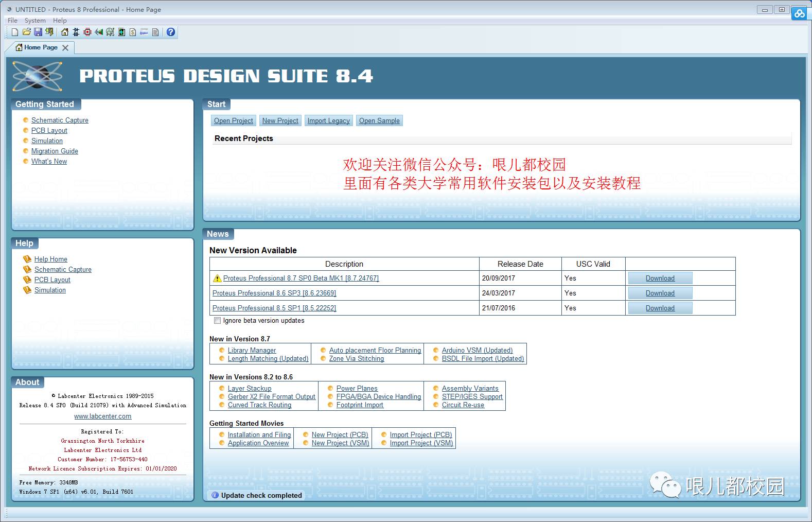Open the Curved Track Routing link
The height and width of the screenshot is (522, 812).
259,405
